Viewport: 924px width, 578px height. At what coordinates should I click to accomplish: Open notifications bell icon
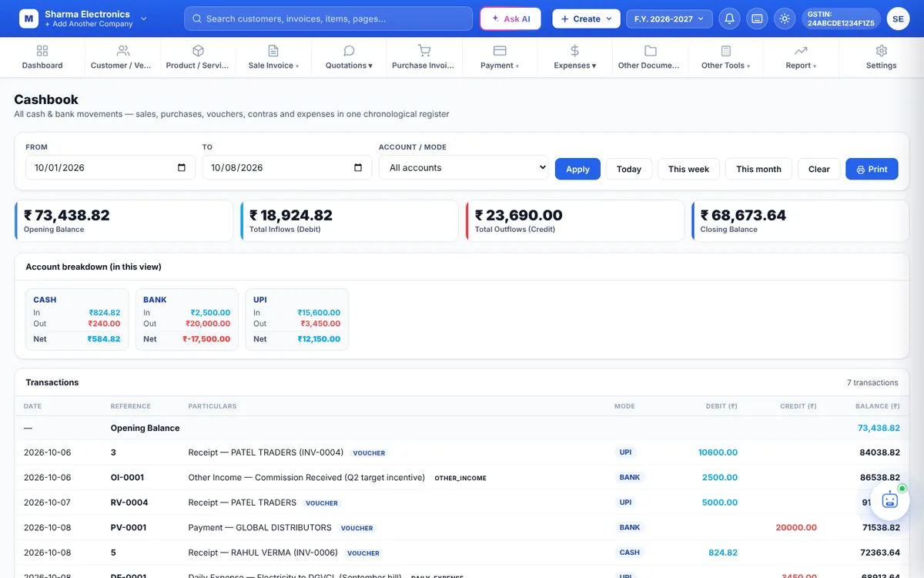click(729, 18)
